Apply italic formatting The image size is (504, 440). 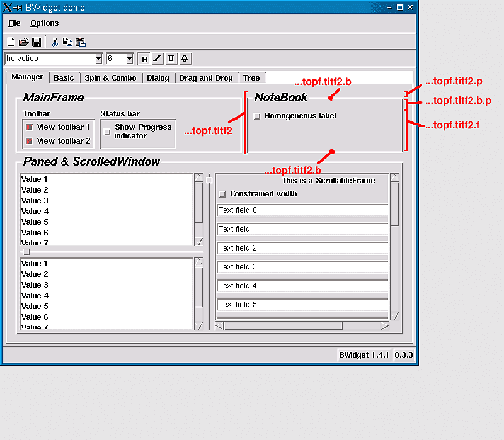[x=157, y=58]
